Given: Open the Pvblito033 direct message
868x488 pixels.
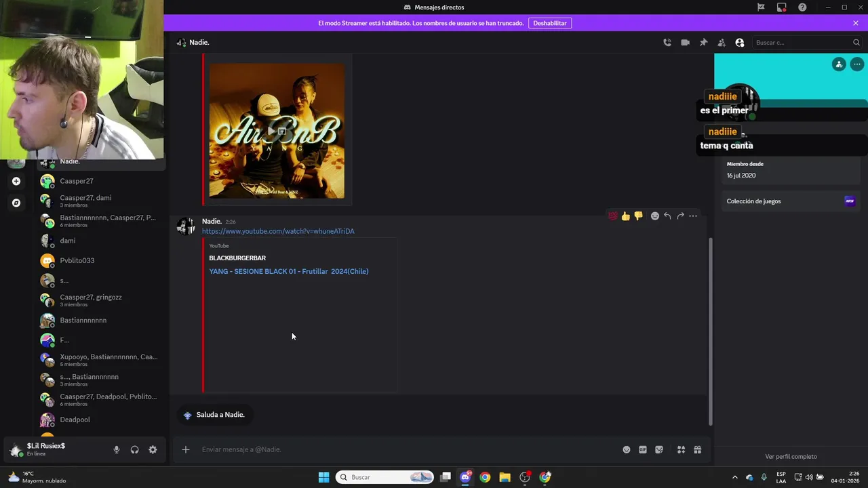Looking at the screenshot, I should click(101, 260).
